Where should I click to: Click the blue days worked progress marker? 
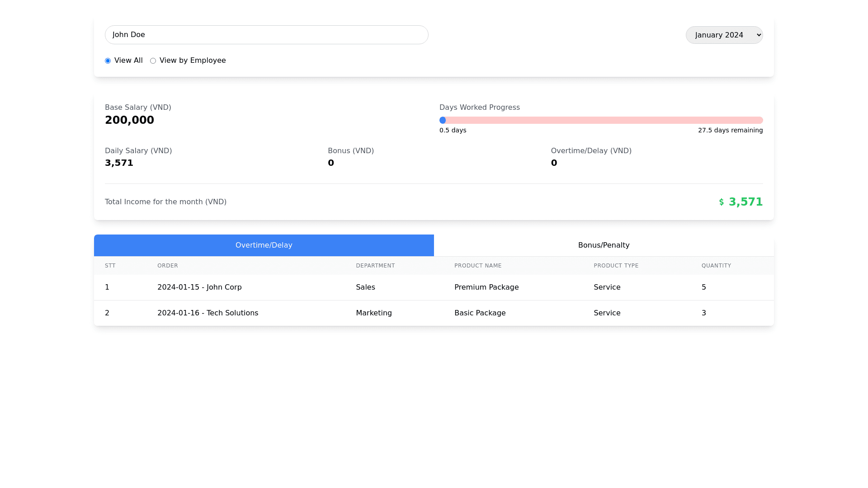[443, 120]
